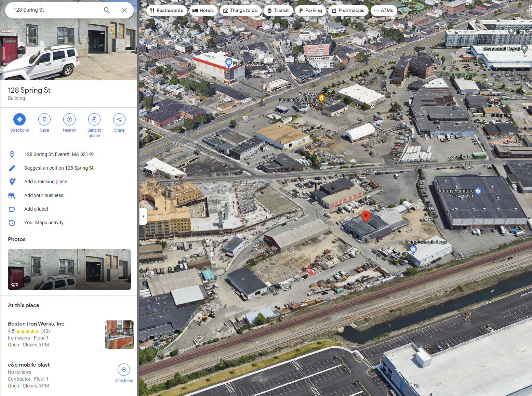Click the 360 Street View icon on photo
The width and height of the screenshot is (532, 396).
[15, 285]
